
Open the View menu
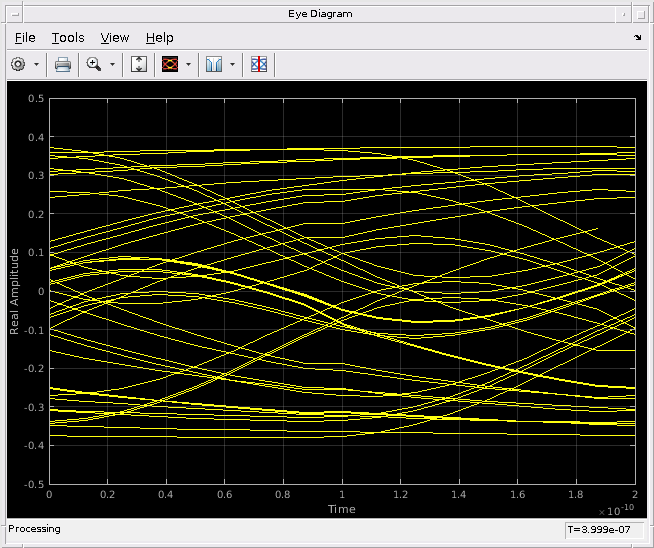[x=115, y=37]
